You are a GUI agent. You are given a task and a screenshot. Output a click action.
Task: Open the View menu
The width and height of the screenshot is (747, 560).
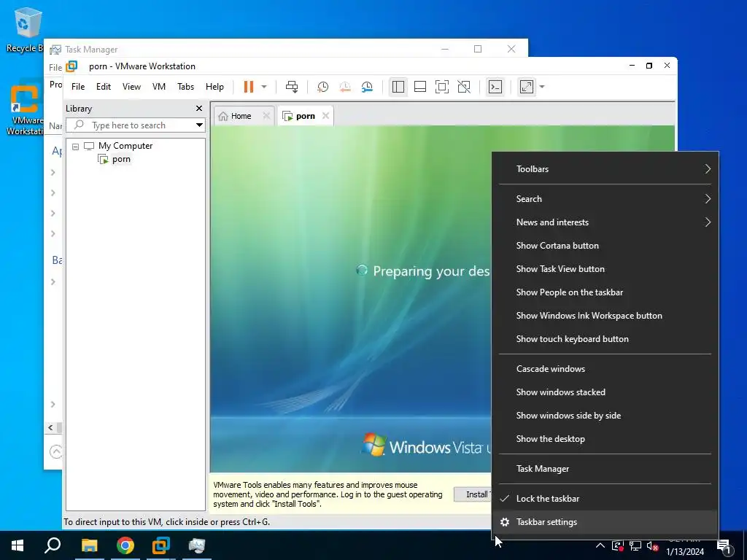[131, 87]
